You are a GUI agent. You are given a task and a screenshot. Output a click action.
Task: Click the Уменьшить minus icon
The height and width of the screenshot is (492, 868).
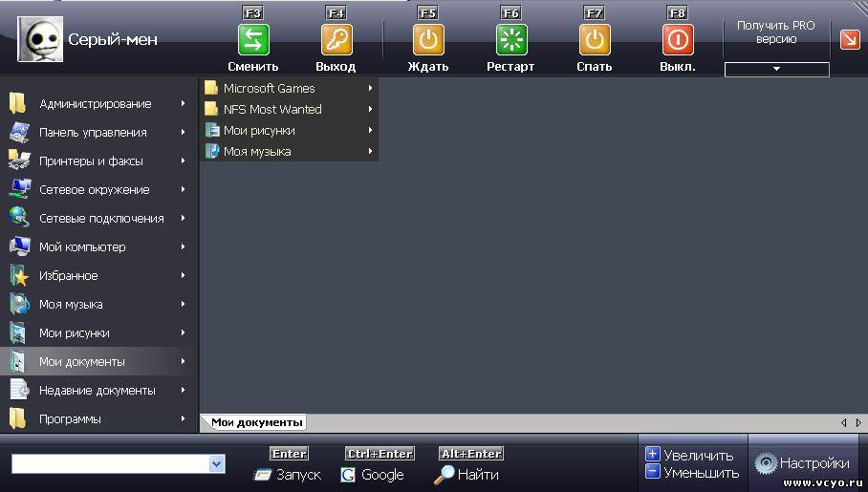653,472
